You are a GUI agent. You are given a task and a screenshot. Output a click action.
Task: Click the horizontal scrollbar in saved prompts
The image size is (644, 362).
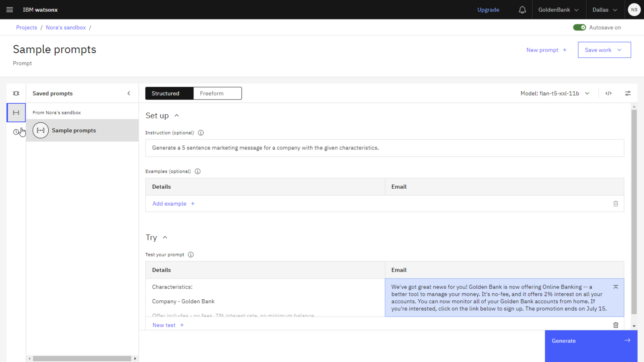tap(82, 359)
